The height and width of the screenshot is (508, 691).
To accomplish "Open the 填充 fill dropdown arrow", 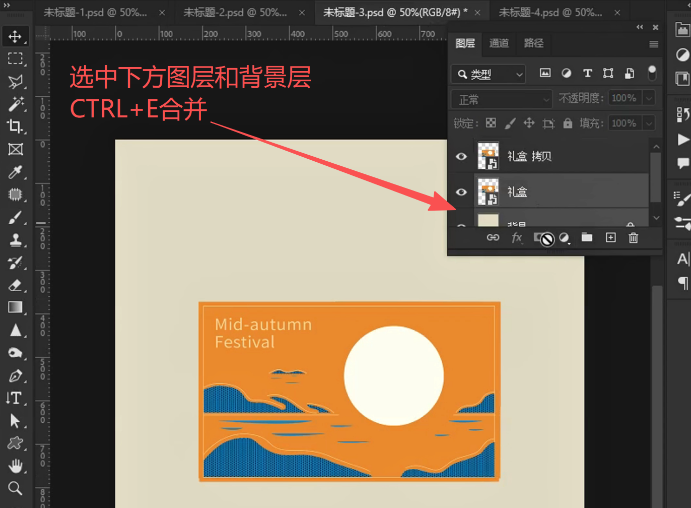I will coord(649,123).
